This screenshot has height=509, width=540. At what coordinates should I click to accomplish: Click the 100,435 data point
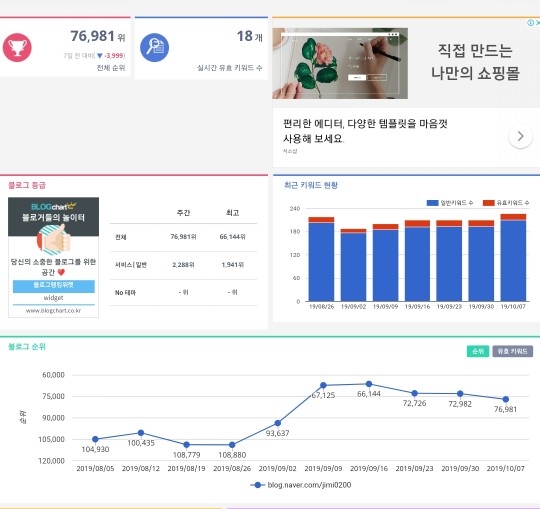(x=141, y=433)
